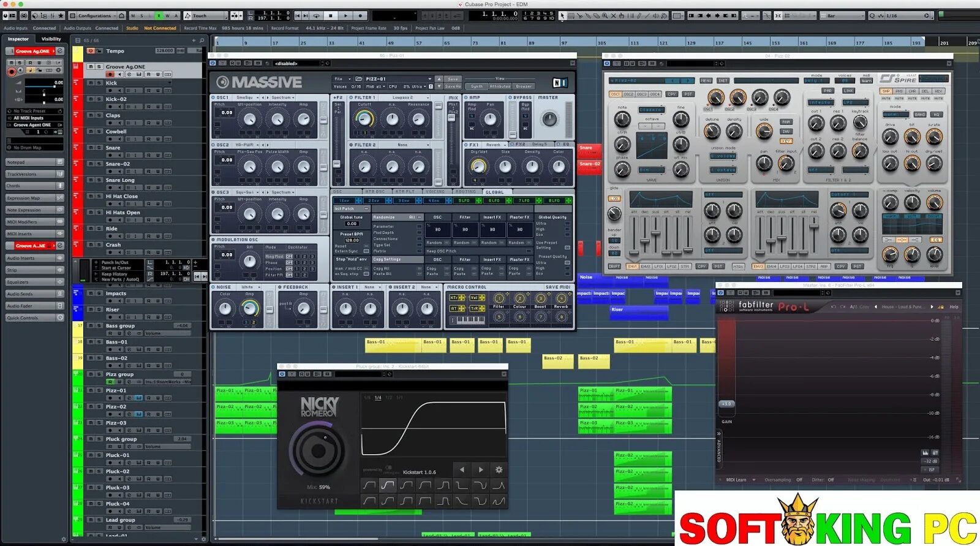
Task: Click the transport Stop button
Action: [x=331, y=15]
